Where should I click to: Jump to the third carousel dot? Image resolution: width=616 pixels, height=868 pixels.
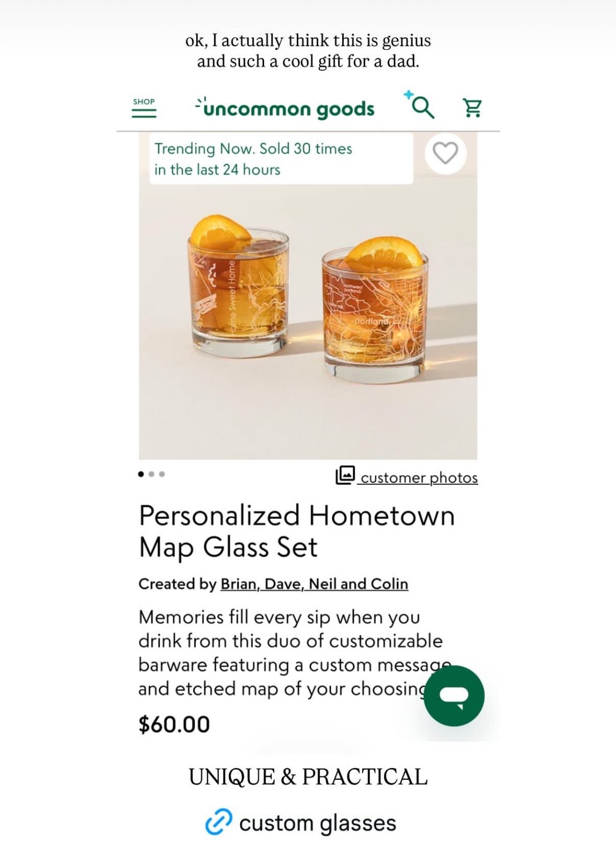[x=162, y=474]
